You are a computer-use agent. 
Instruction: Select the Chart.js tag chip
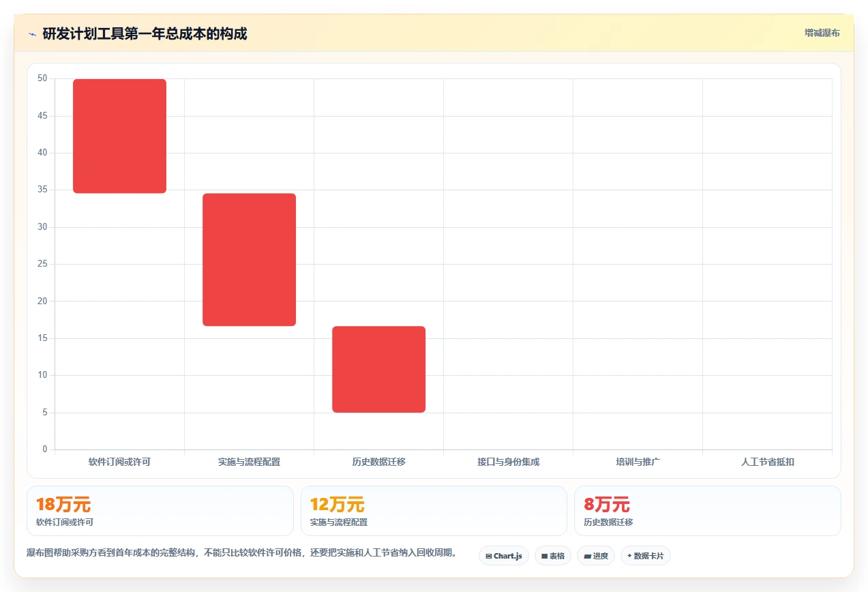tap(504, 556)
